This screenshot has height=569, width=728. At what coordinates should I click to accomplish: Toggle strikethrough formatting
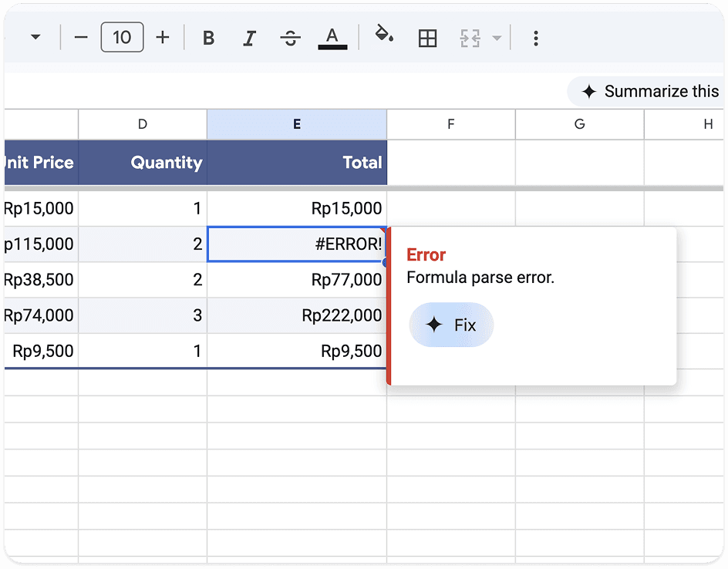click(x=290, y=38)
